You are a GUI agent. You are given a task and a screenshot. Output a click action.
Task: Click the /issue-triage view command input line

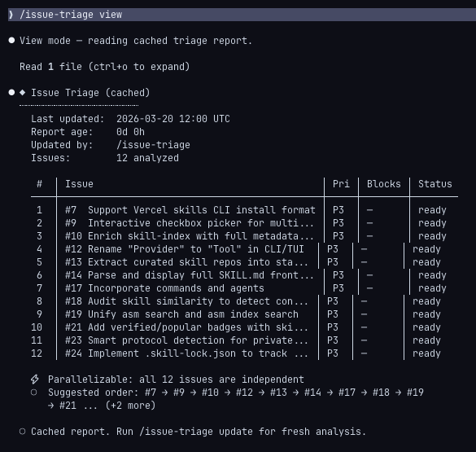tap(242, 15)
